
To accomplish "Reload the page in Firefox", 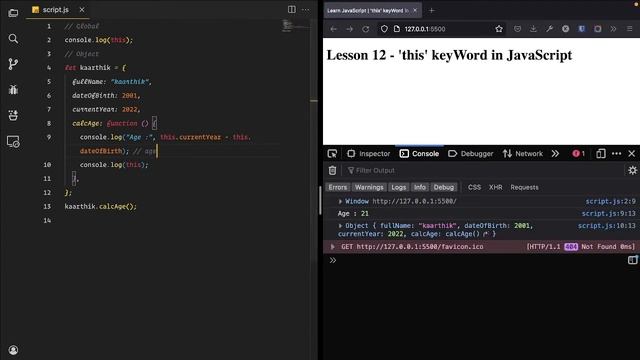I will click(366, 29).
